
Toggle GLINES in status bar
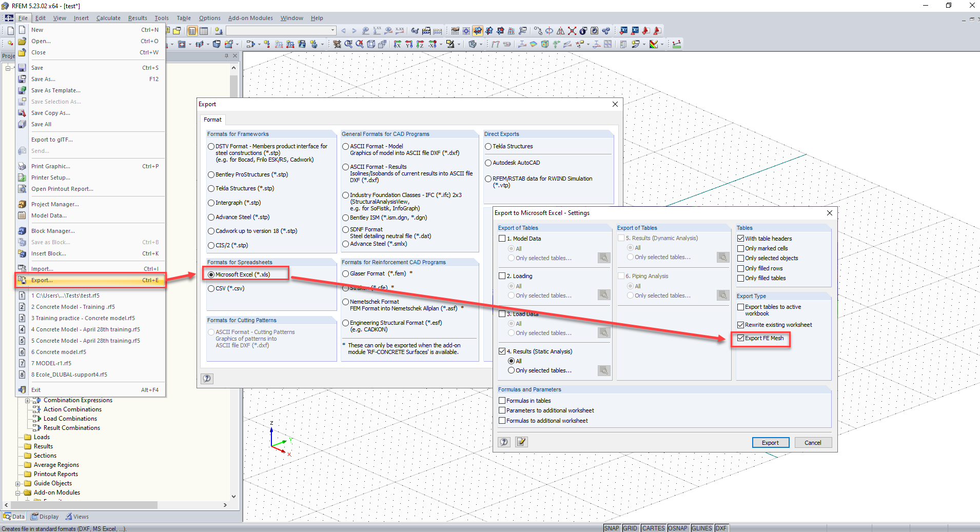(701, 528)
